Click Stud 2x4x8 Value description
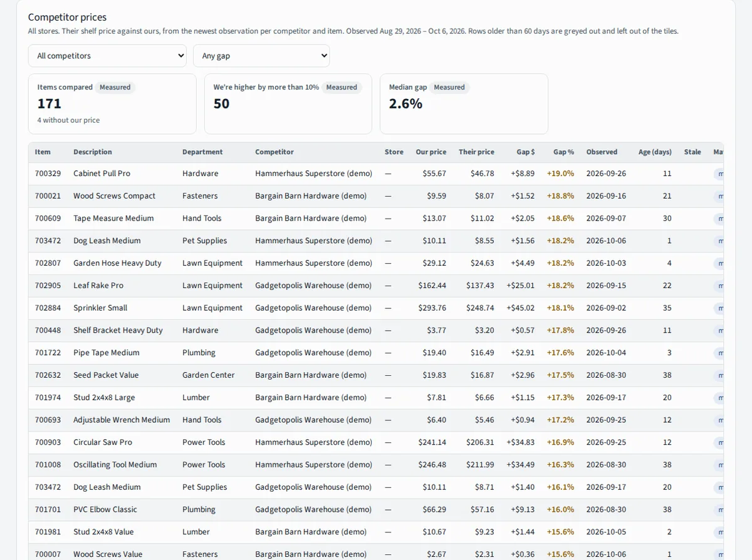This screenshot has height=560, width=752. coord(103,532)
